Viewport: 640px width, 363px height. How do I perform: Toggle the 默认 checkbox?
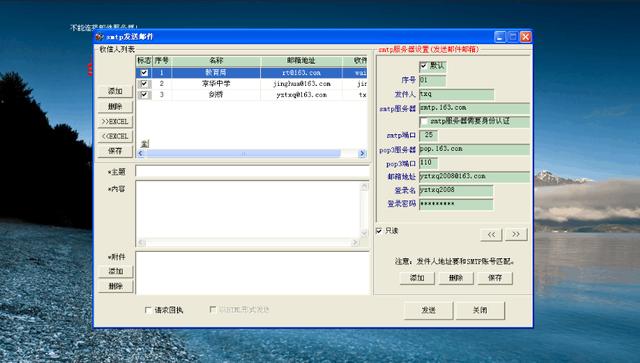coord(424,66)
